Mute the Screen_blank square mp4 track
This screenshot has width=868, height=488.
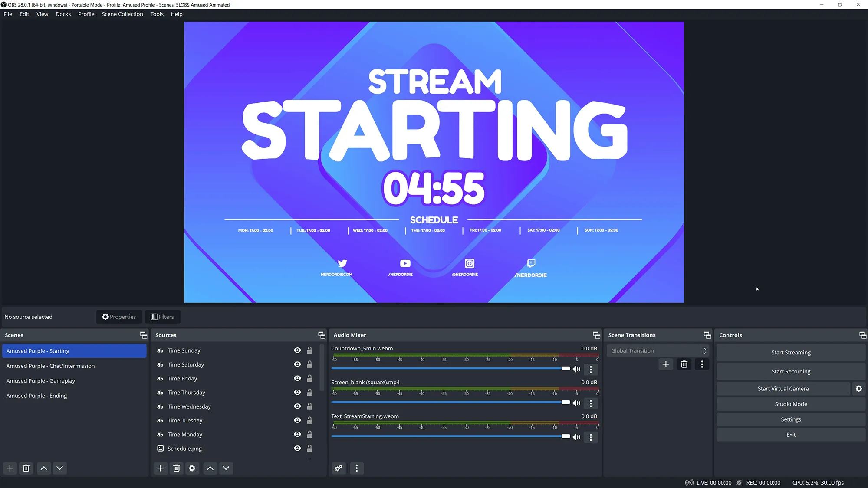[576, 403]
